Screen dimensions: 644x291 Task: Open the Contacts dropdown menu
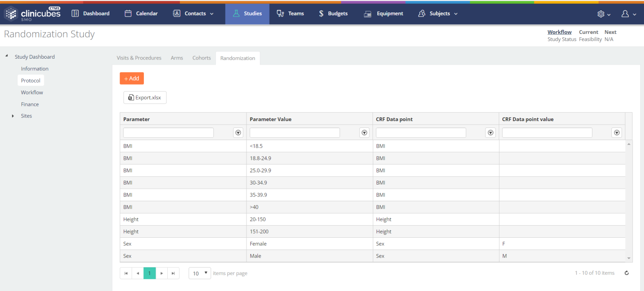193,13
